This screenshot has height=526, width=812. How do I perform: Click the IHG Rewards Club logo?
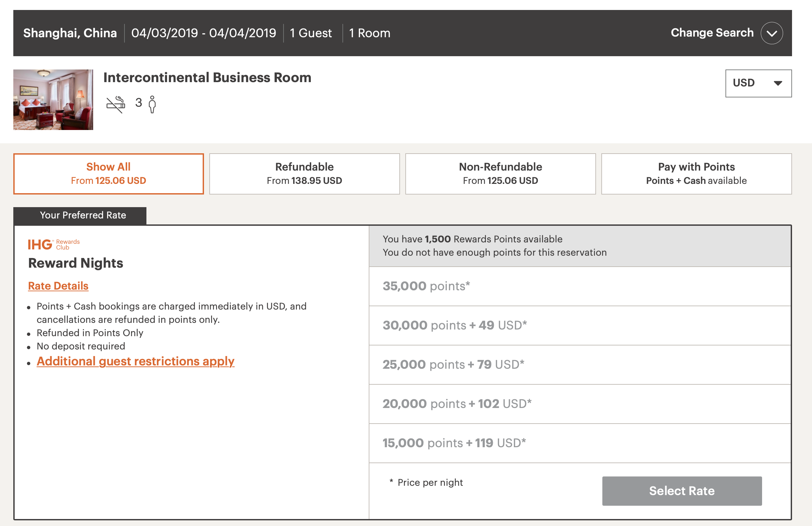pos(54,244)
